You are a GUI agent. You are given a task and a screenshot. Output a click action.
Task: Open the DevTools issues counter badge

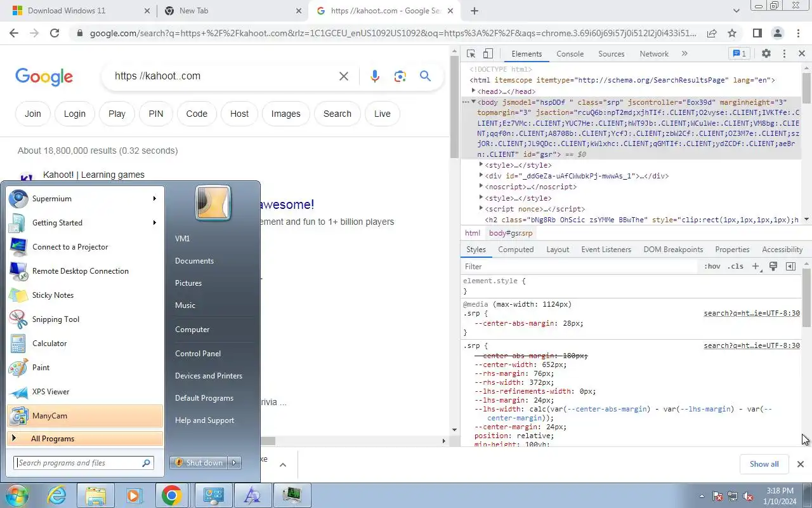738,54
